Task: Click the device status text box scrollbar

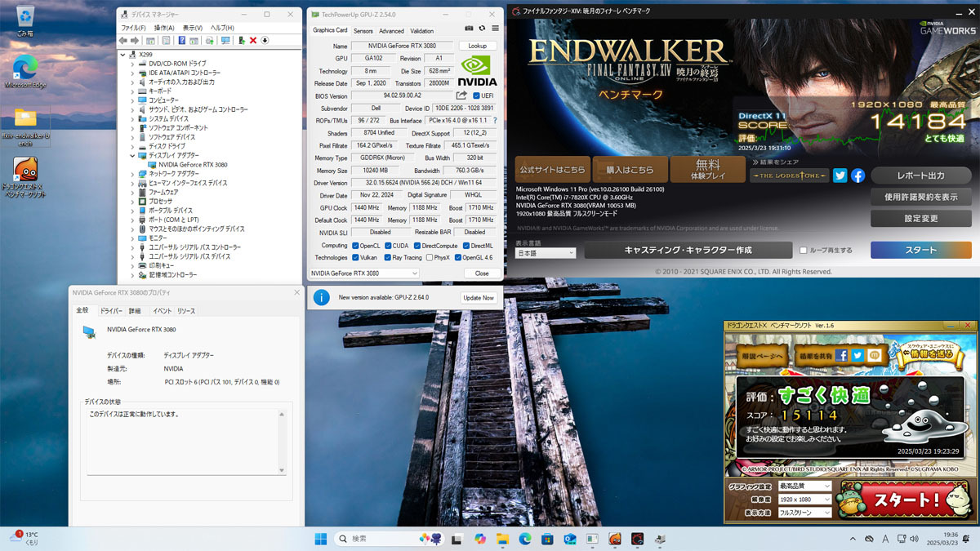Action: 282,441
